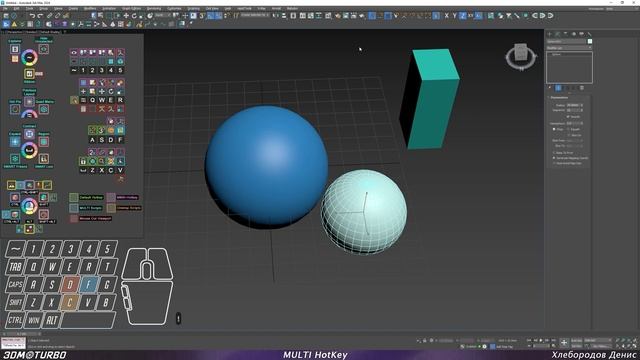Open the Customize menu
Viewport: 640px width, 360px height.
coord(174,9)
